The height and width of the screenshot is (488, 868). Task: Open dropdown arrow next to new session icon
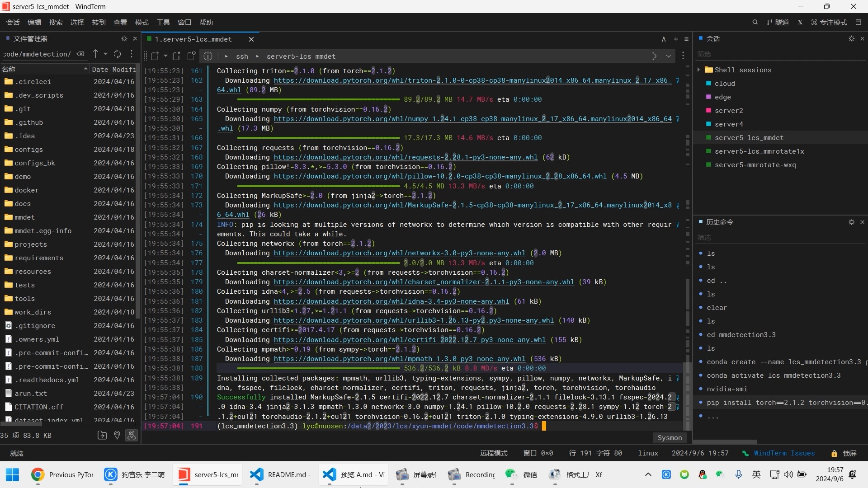click(165, 56)
